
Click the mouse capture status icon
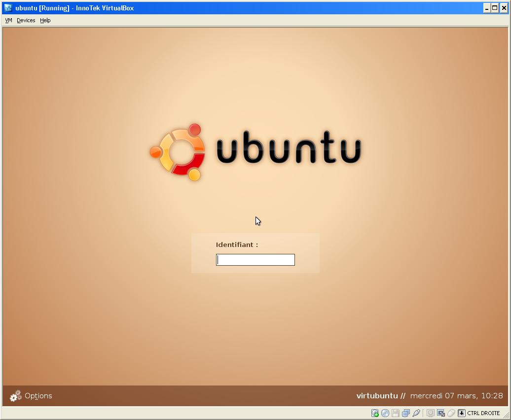tap(451, 413)
